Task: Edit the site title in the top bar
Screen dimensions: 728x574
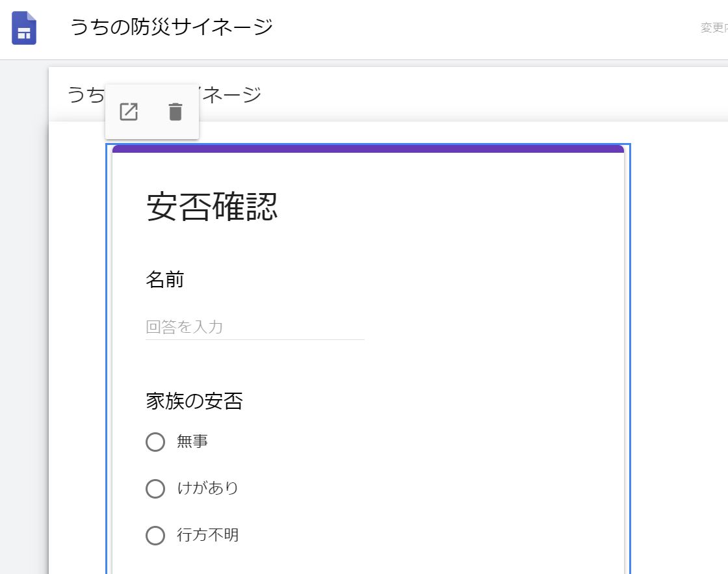Action: coord(172,27)
